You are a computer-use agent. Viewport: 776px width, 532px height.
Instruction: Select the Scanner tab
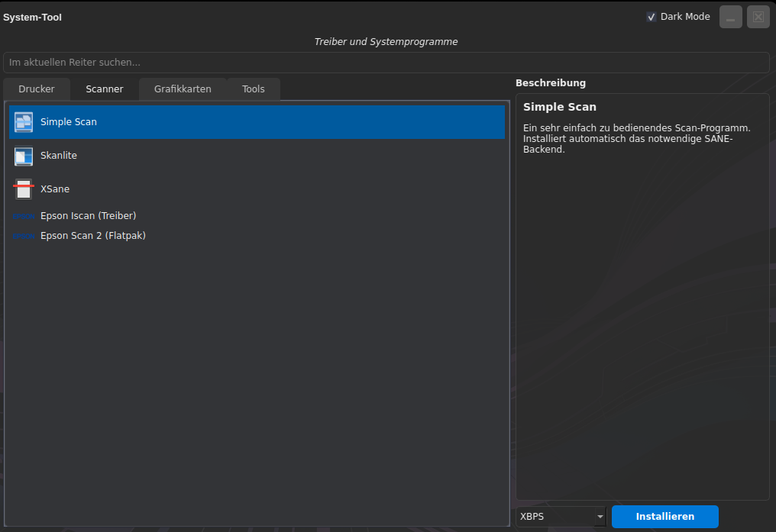tap(105, 89)
